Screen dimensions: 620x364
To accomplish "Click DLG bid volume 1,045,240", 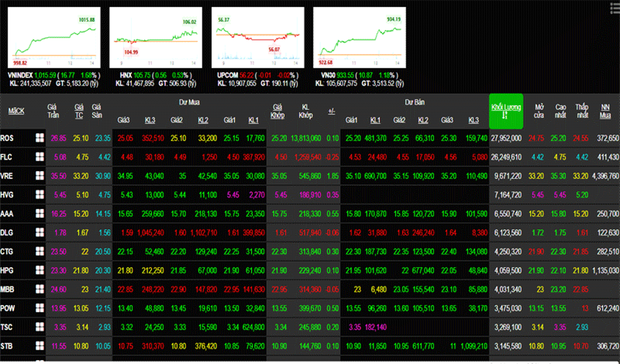I will point(151,233).
